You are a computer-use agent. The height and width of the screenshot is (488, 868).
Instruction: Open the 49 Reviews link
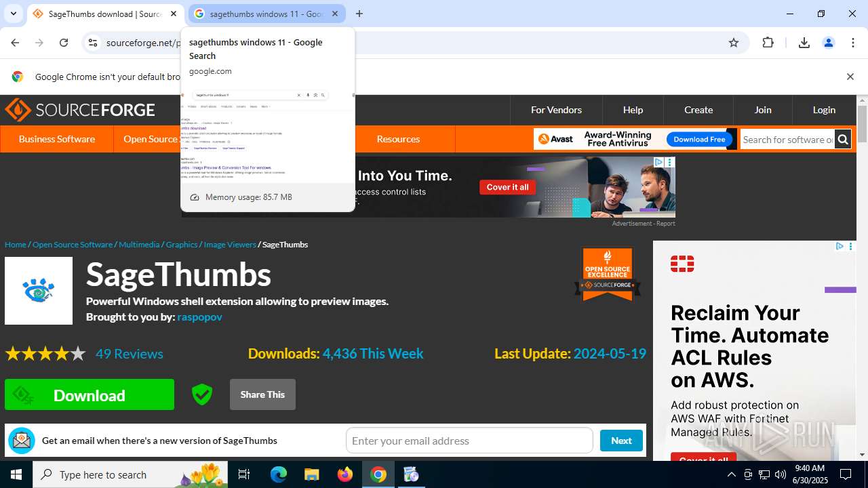[129, 354]
